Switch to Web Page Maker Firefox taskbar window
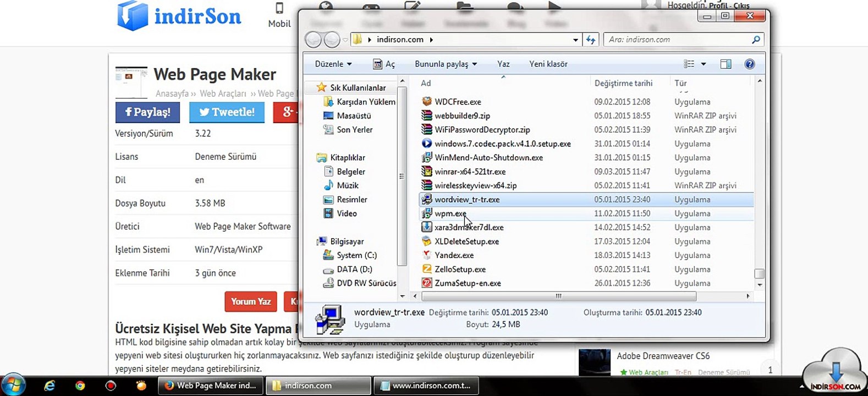 pos(211,386)
